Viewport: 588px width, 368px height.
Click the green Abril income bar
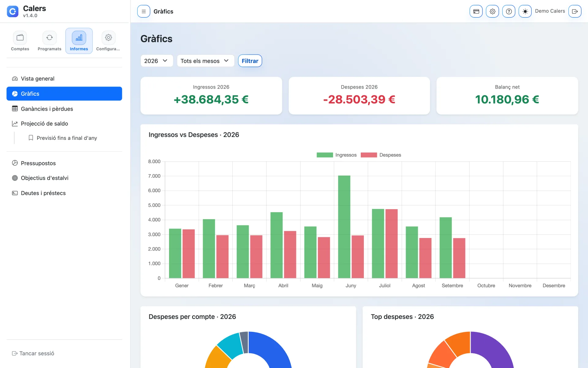277,245
